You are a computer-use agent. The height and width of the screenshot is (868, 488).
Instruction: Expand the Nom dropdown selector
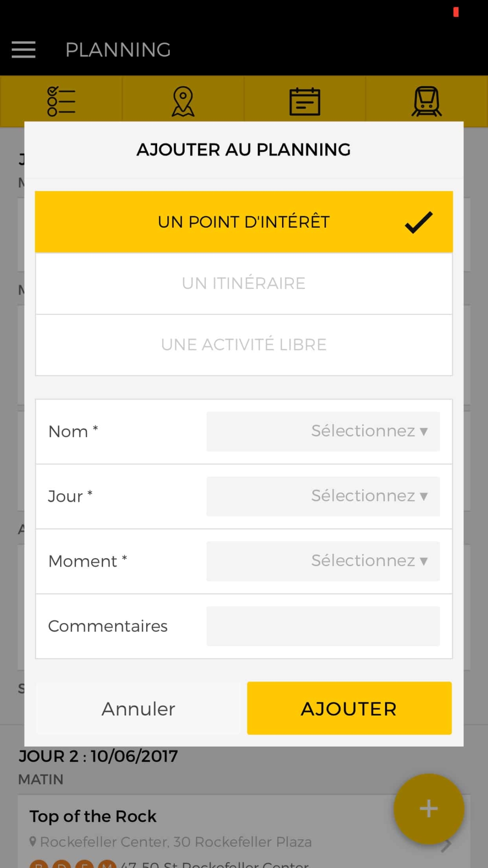click(323, 431)
